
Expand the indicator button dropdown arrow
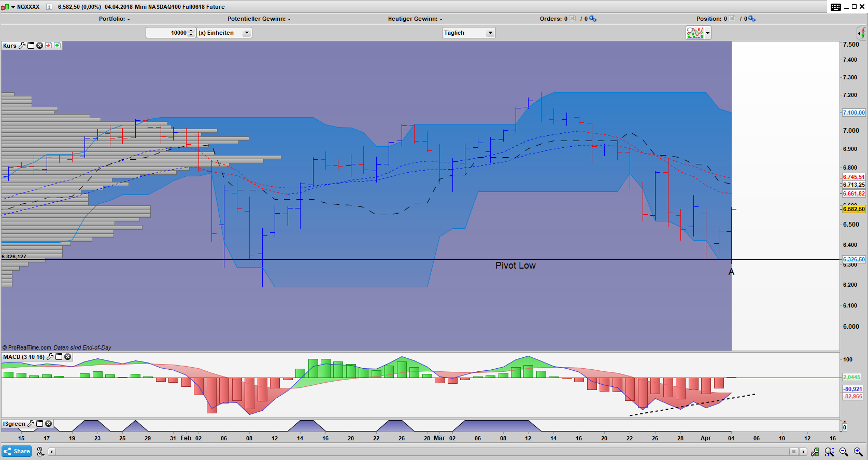(707, 33)
